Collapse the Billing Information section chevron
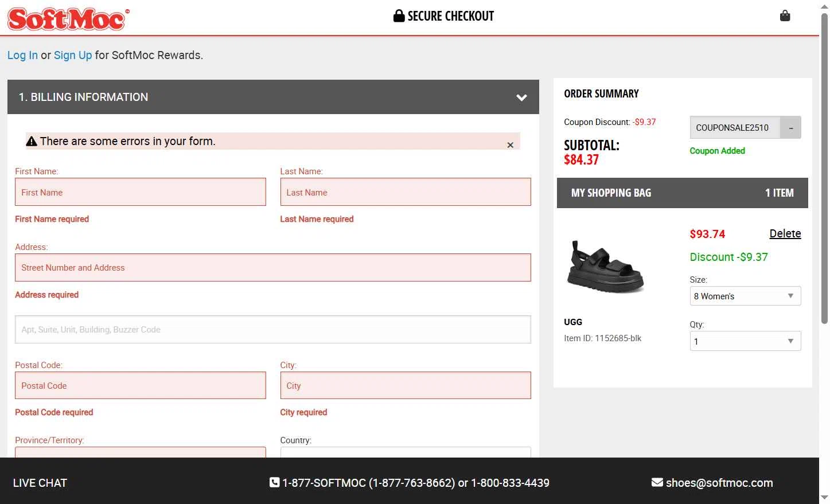The width and height of the screenshot is (830, 504). (521, 97)
